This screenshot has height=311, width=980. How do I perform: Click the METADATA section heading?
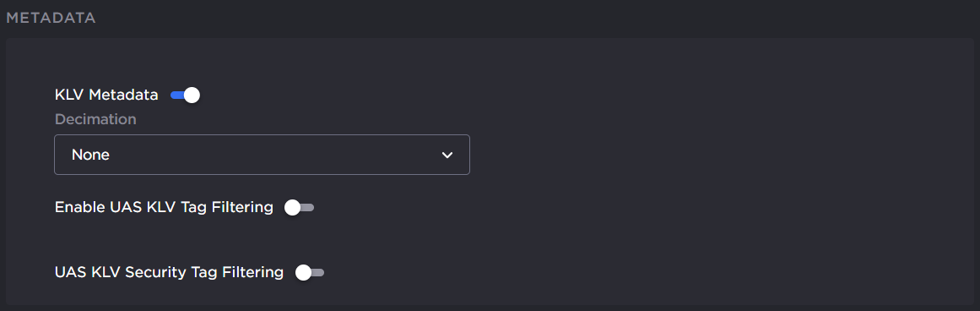(x=51, y=18)
